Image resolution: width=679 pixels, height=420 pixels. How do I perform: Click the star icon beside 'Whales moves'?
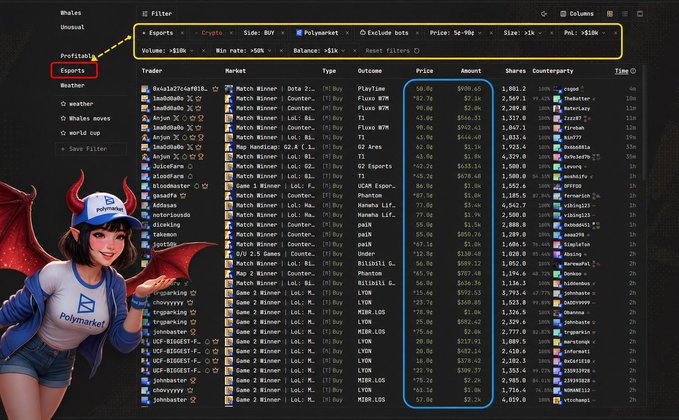tap(63, 119)
